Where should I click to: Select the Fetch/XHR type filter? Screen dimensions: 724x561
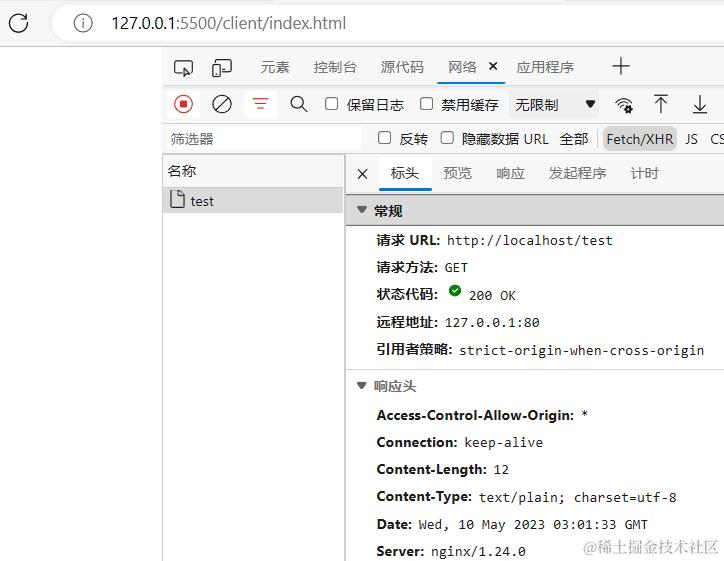click(640, 139)
